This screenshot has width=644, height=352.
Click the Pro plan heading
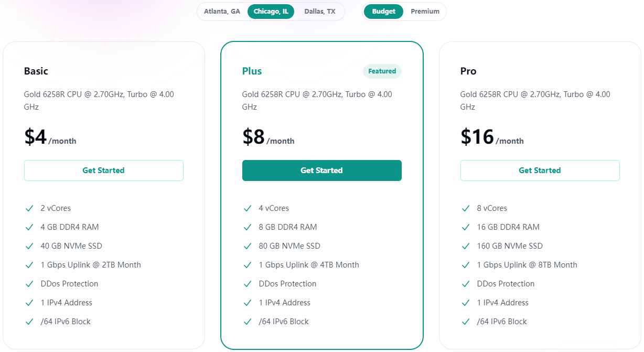click(468, 71)
